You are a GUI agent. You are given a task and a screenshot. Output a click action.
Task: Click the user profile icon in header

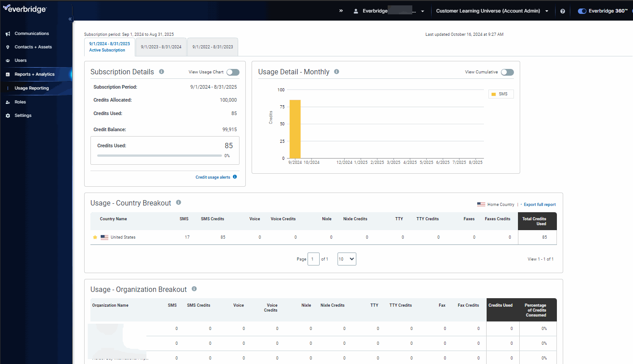point(356,11)
